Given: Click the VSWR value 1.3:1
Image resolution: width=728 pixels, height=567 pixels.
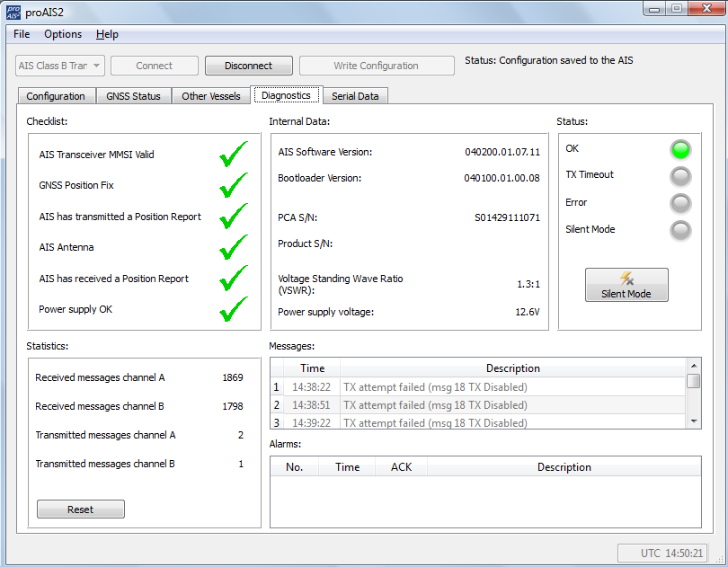Looking at the screenshot, I should click(528, 284).
